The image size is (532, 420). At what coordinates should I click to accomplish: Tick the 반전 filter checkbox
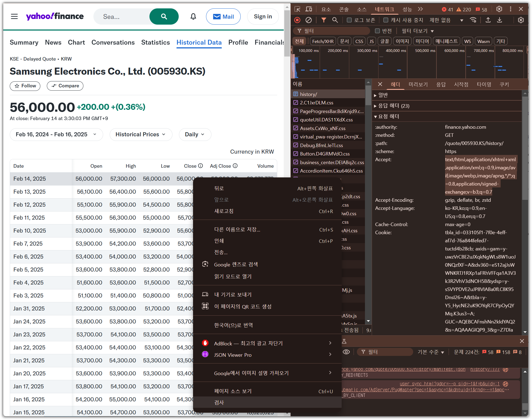377,31
